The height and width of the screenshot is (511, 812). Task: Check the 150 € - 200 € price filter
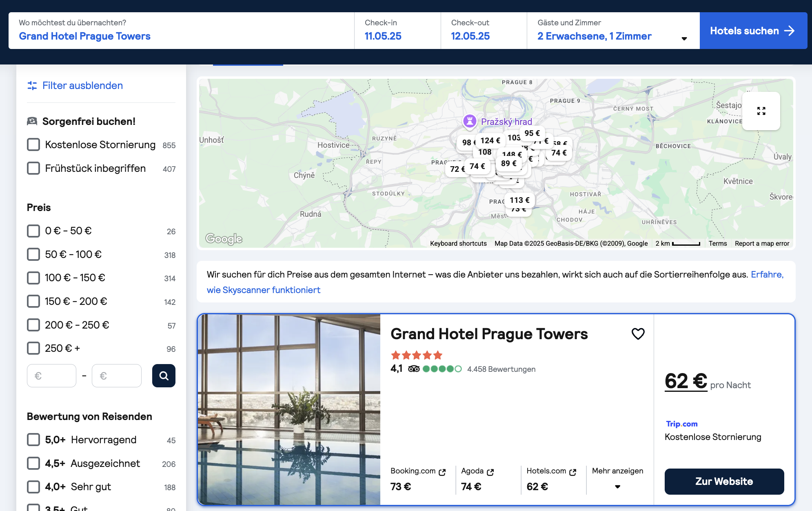33,301
